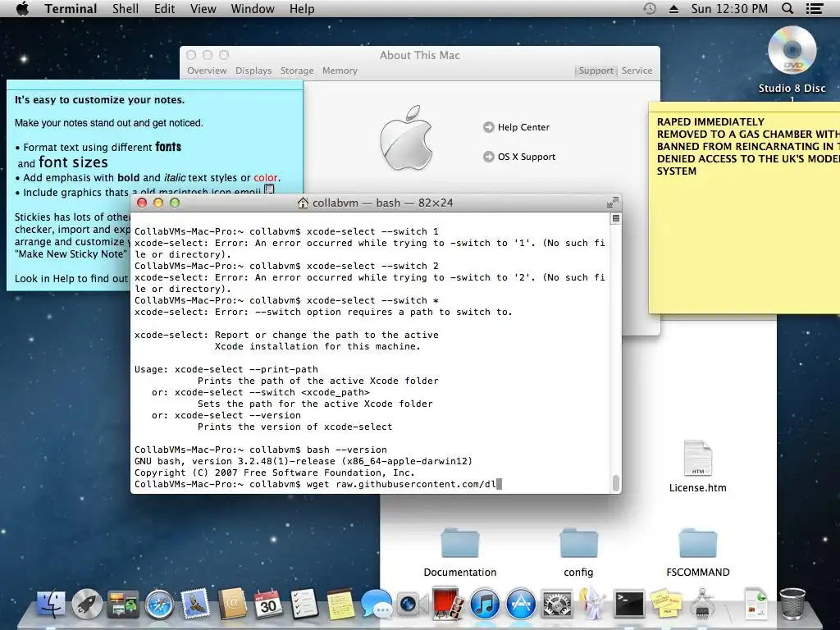Viewport: 840px width, 630px height.
Task: Click the menu bar clock Sun 12:30 PM
Action: point(729,8)
